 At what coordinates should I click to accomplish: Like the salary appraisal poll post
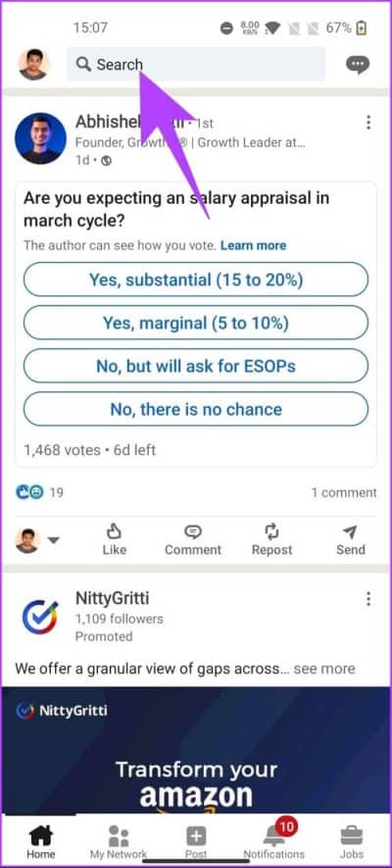[114, 539]
